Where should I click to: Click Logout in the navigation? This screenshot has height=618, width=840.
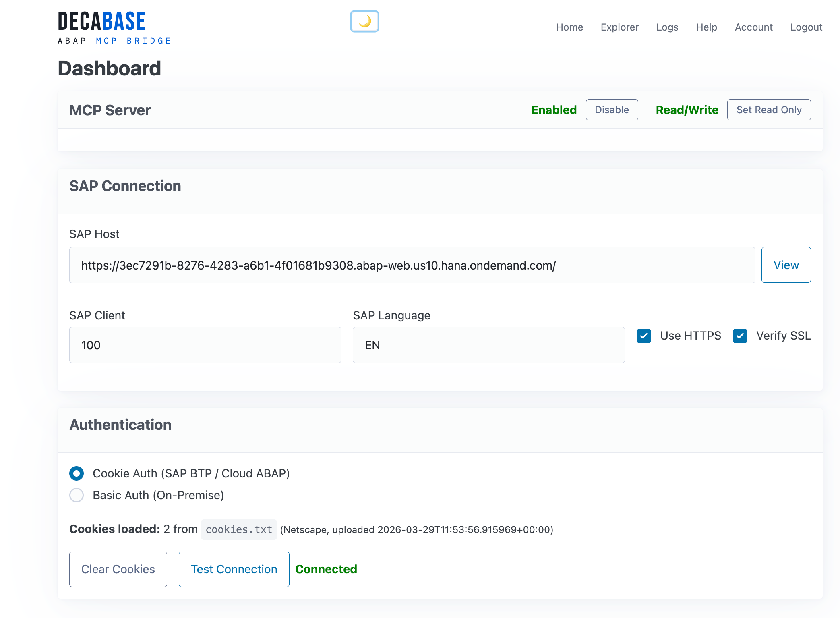pyautogui.click(x=806, y=27)
